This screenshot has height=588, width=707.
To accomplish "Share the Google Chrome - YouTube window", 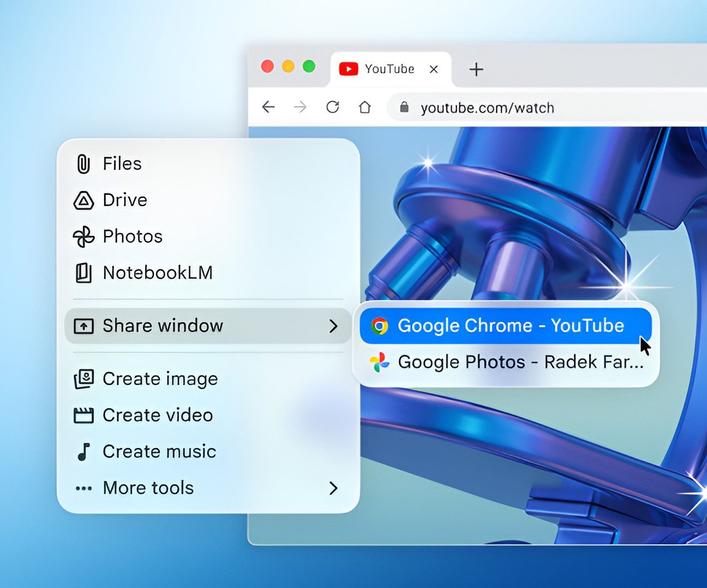I will 506,326.
